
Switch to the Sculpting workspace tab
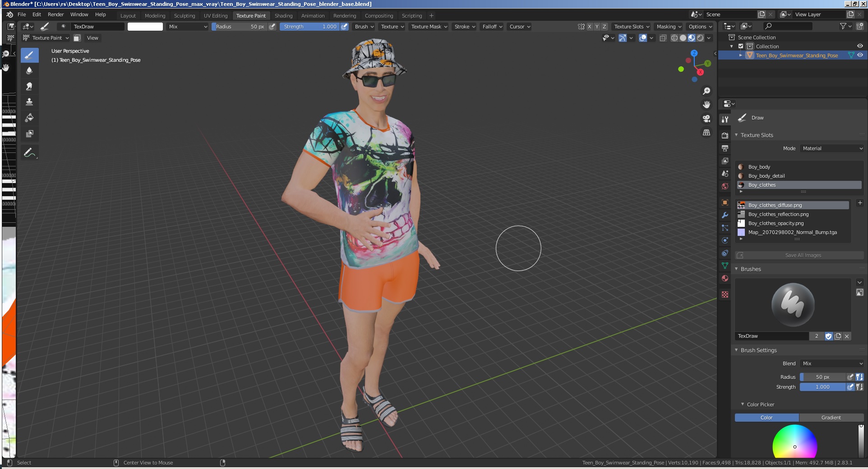[185, 15]
